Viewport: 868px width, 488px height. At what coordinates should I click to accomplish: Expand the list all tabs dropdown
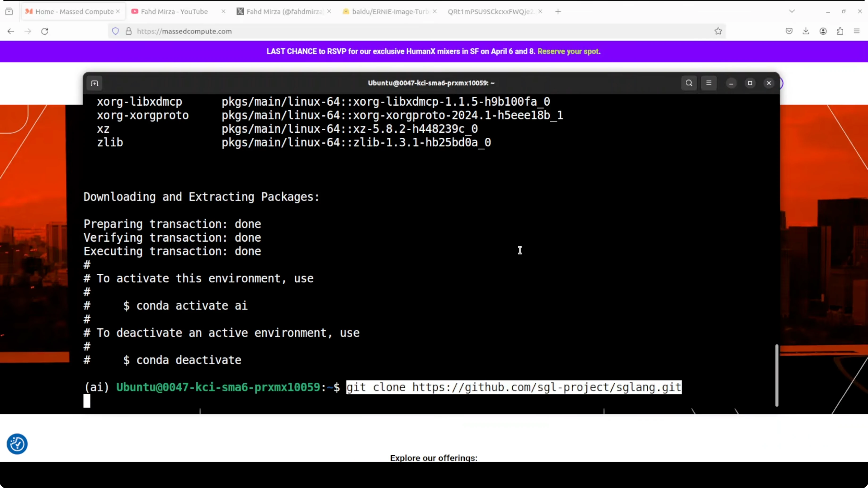[x=792, y=12]
